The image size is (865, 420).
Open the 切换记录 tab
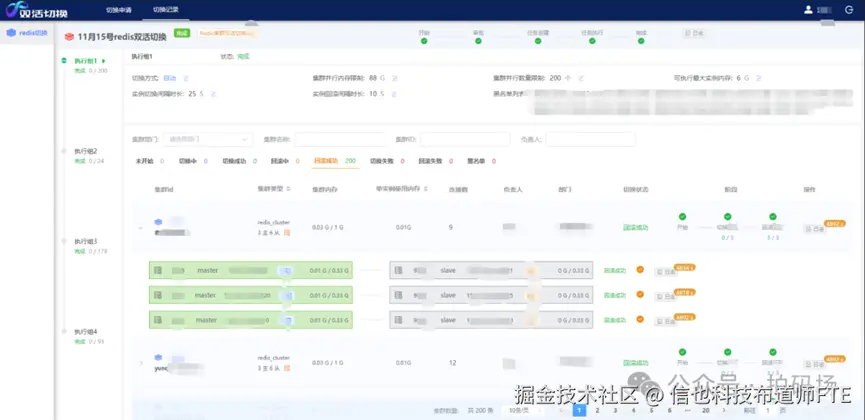(165, 9)
